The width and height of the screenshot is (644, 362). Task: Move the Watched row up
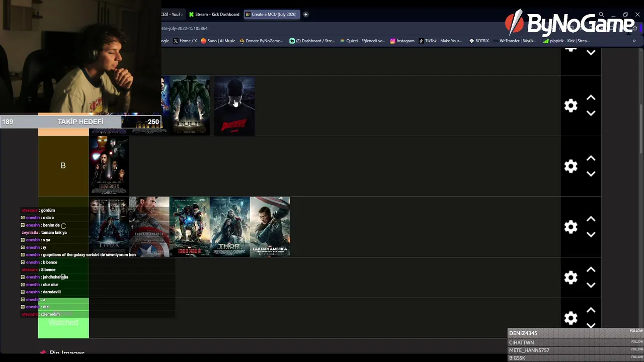point(591,310)
